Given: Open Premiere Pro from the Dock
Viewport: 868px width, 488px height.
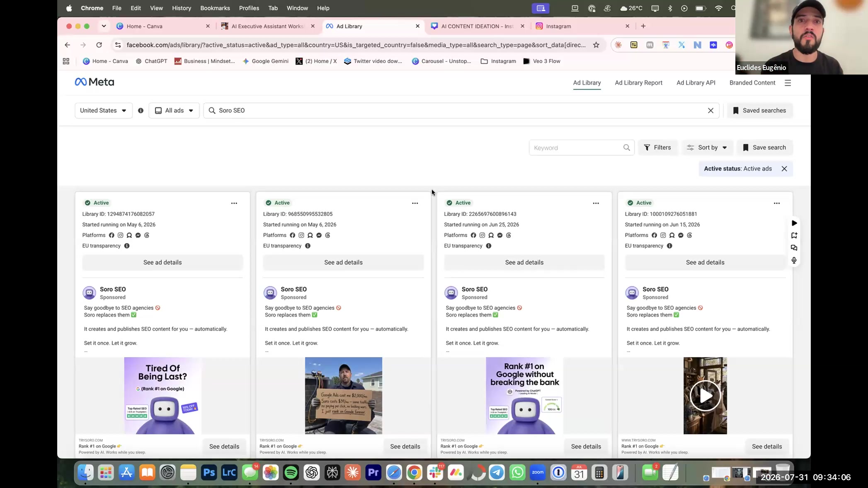Looking at the screenshot, I should click(373, 472).
